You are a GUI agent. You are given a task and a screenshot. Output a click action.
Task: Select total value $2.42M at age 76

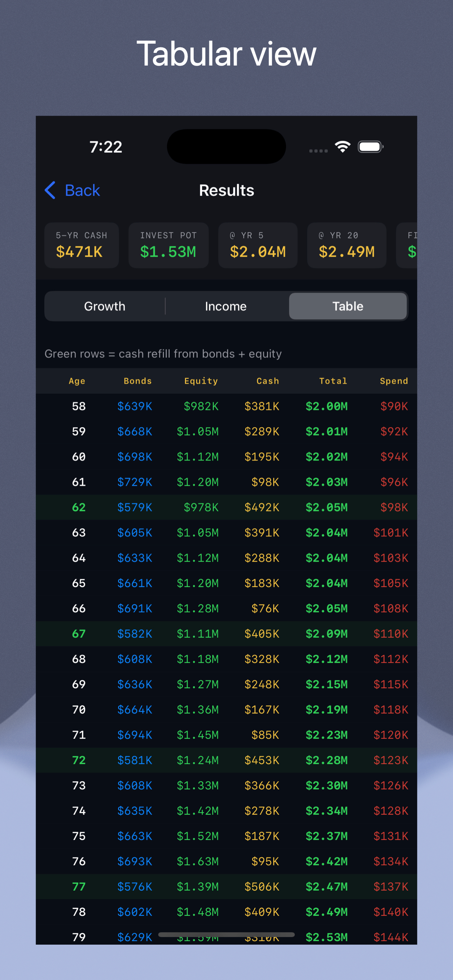point(326,861)
